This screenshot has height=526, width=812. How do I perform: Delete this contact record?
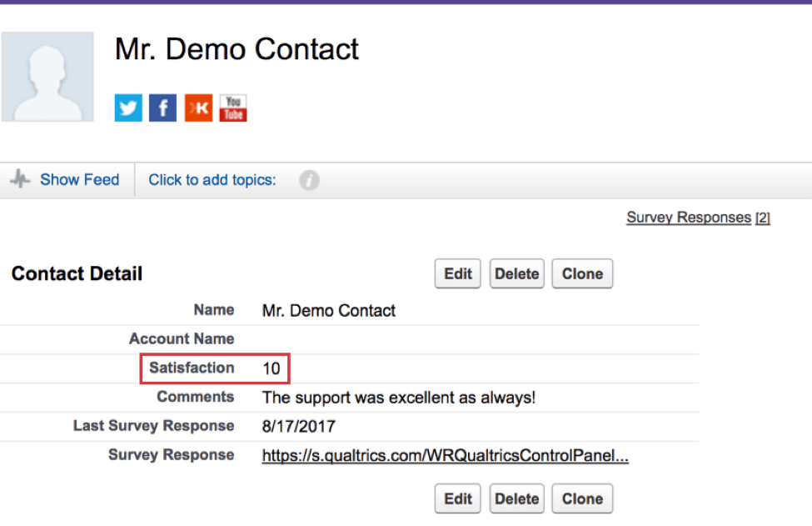coord(516,273)
